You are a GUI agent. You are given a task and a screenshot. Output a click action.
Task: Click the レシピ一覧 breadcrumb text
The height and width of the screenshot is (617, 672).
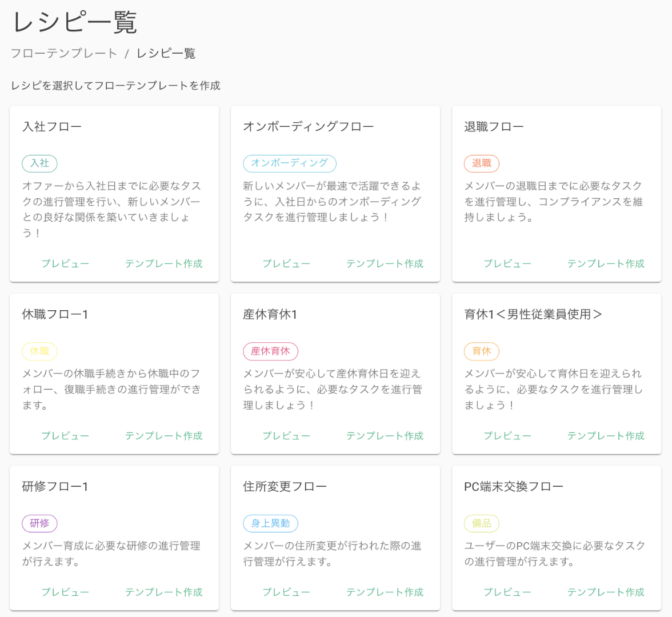click(166, 54)
